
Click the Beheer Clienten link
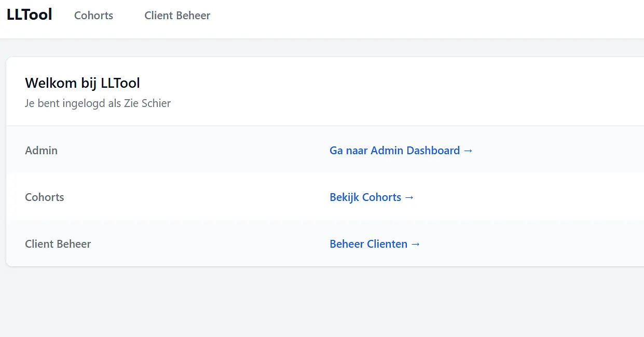368,244
